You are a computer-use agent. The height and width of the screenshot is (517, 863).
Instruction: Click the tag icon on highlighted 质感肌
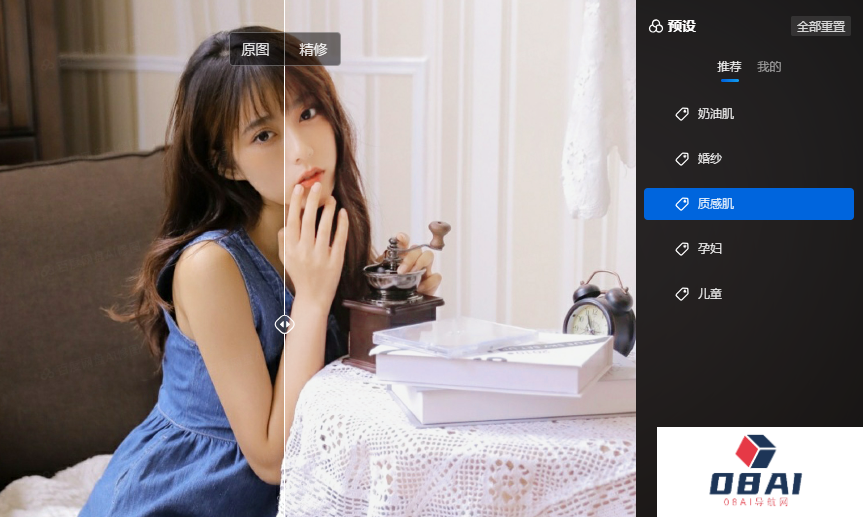pyautogui.click(x=682, y=204)
